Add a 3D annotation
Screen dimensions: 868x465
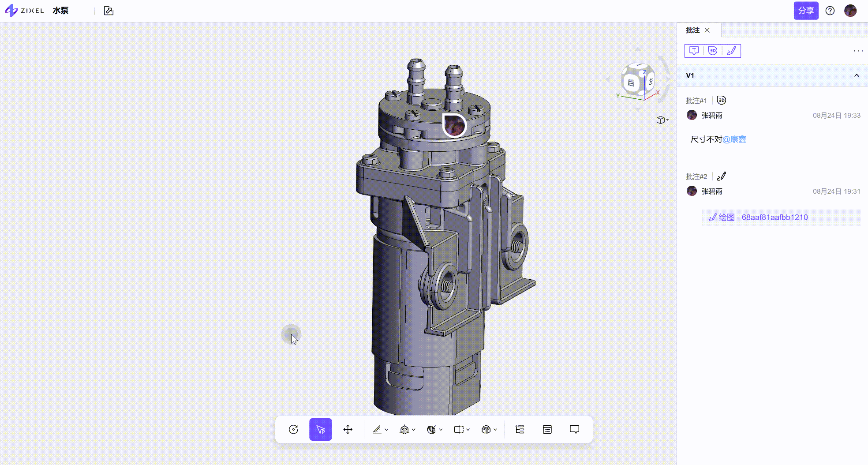[713, 51]
